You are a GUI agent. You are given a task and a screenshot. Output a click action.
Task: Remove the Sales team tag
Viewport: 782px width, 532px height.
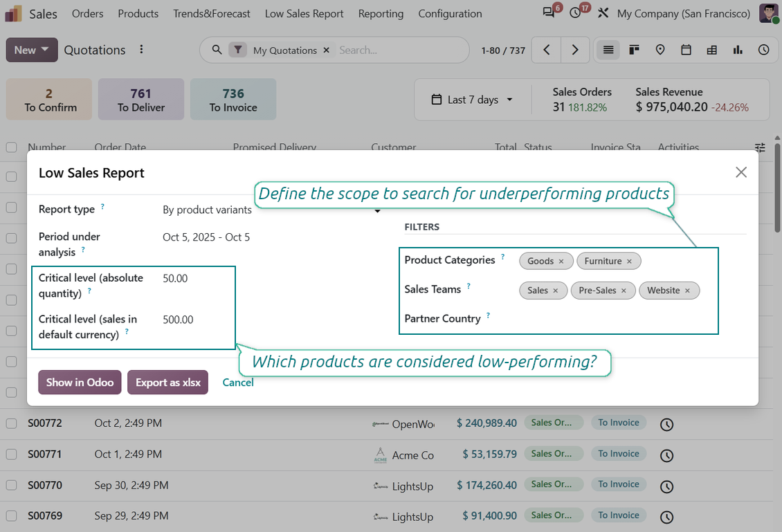point(555,291)
